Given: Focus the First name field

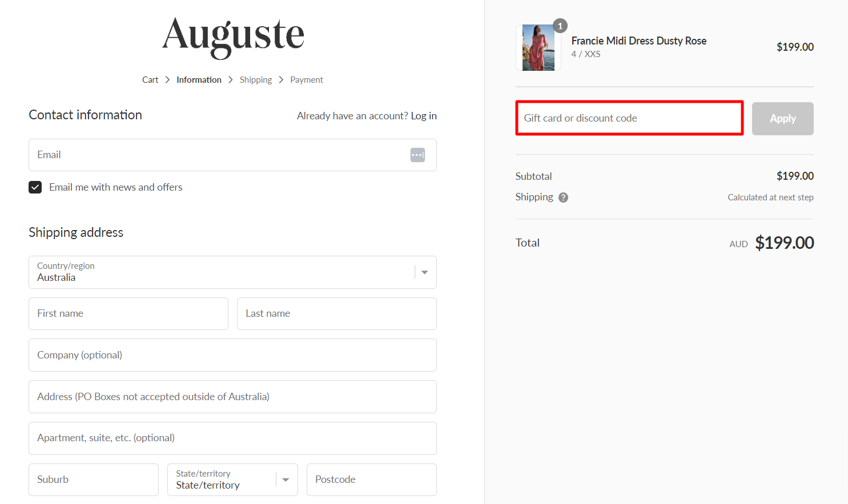Looking at the screenshot, I should point(128,313).
